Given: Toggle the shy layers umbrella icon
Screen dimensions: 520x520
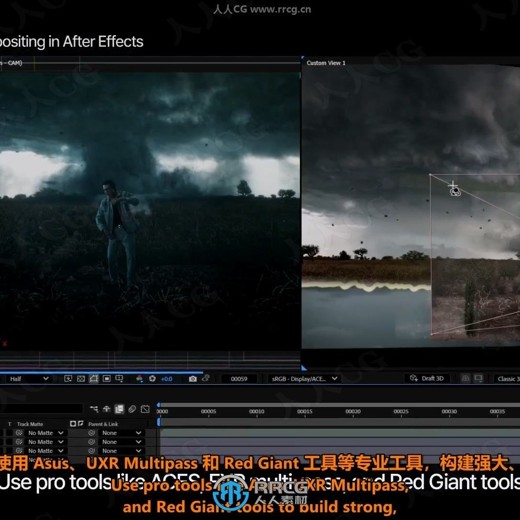Looking at the screenshot, I should [x=107, y=409].
